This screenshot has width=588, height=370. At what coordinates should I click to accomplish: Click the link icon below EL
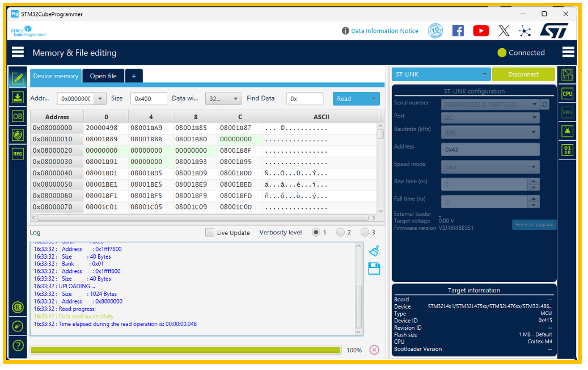(18, 326)
